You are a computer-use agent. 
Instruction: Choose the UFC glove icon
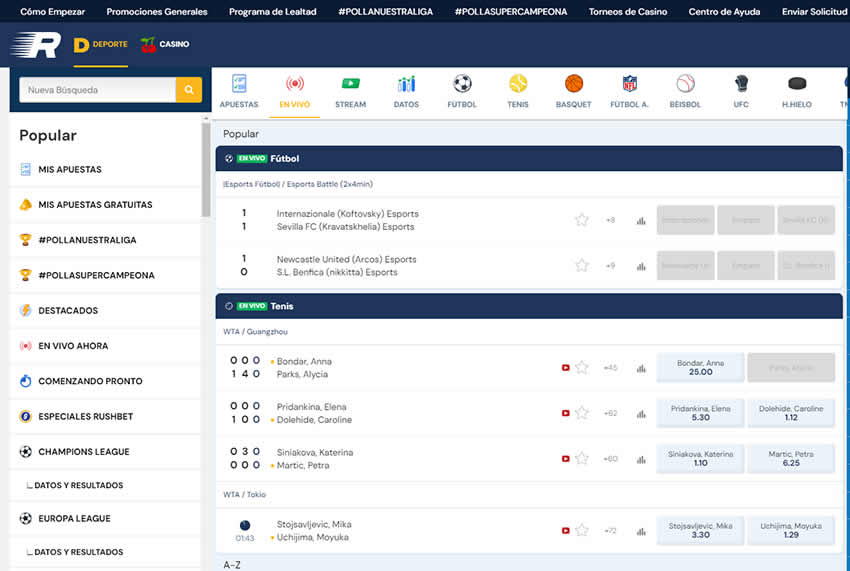click(741, 91)
